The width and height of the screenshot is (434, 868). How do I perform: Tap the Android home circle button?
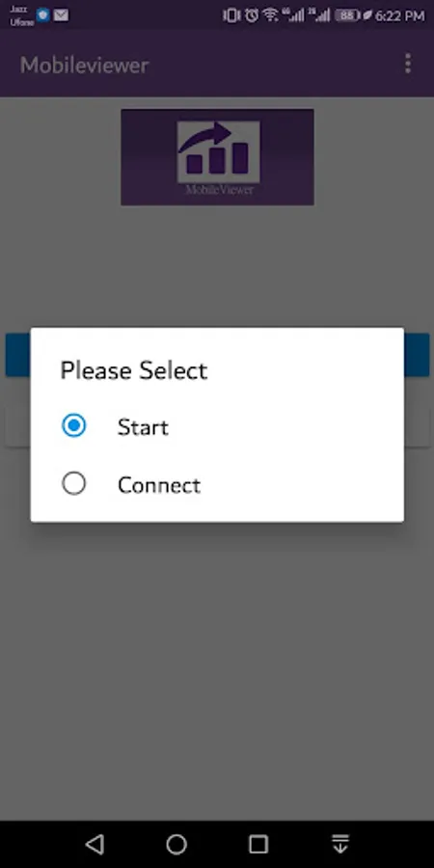pyautogui.click(x=176, y=844)
